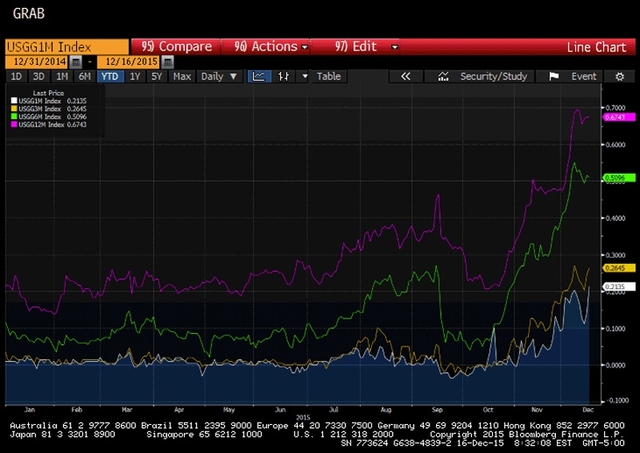
Task: Click the green USGG6M legend swatch
Action: (14, 117)
